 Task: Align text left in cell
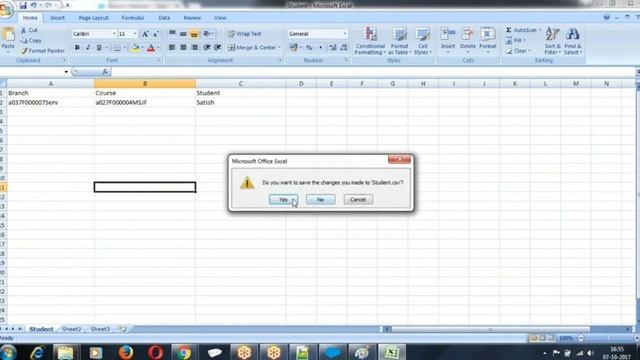(x=172, y=48)
